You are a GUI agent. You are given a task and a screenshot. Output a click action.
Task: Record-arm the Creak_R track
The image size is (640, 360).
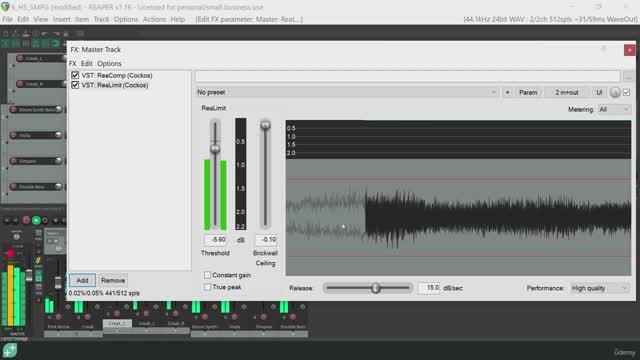click(x=20, y=84)
